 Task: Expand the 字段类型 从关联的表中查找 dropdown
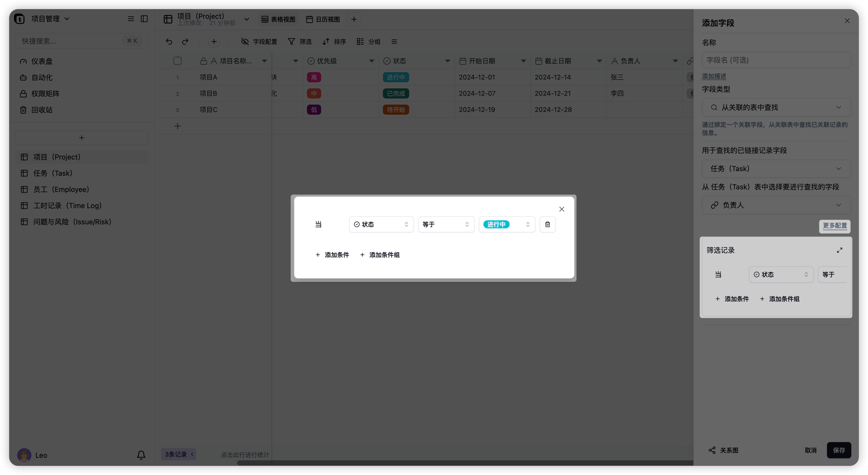point(776,107)
